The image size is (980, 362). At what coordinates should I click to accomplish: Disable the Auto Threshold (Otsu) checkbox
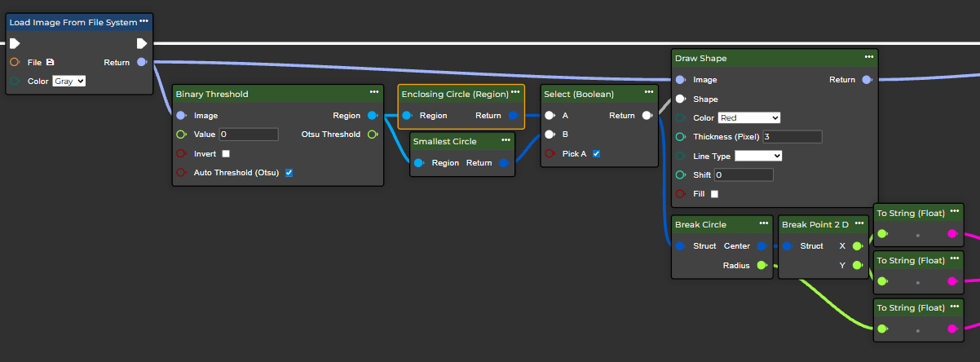(289, 173)
